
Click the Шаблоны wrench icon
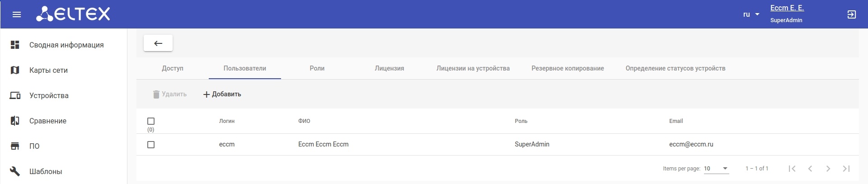tap(15, 171)
